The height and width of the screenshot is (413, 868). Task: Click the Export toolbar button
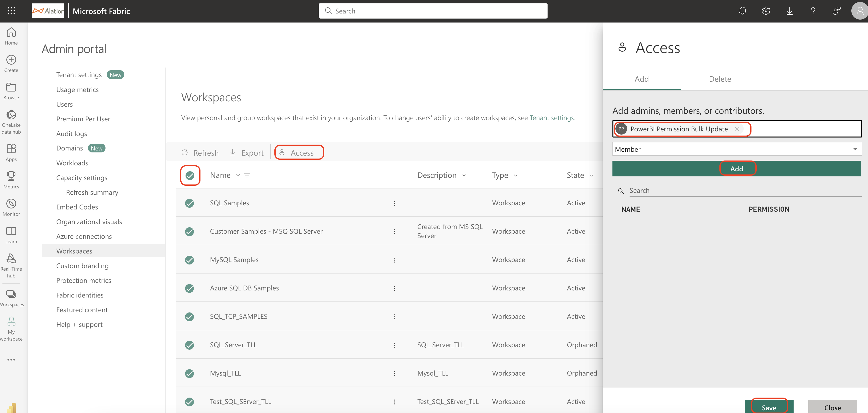(247, 153)
